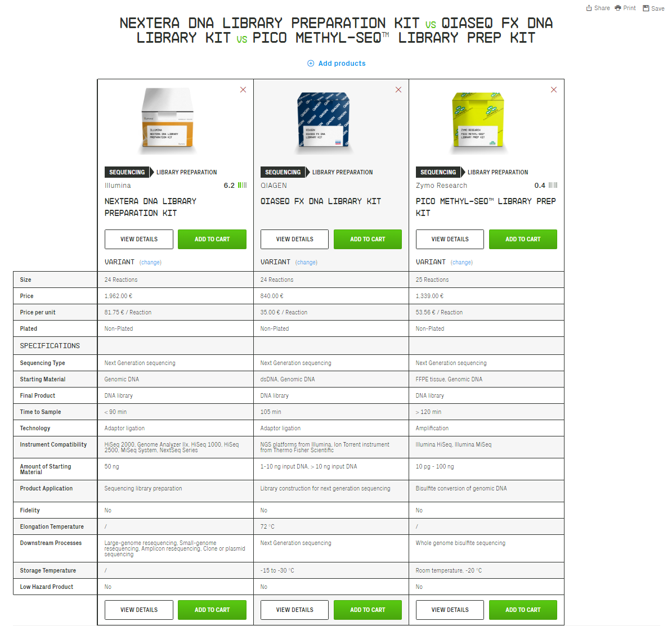672x626 pixels.
Task: Open the Zymo Research brand link
Action: pyautogui.click(x=441, y=186)
